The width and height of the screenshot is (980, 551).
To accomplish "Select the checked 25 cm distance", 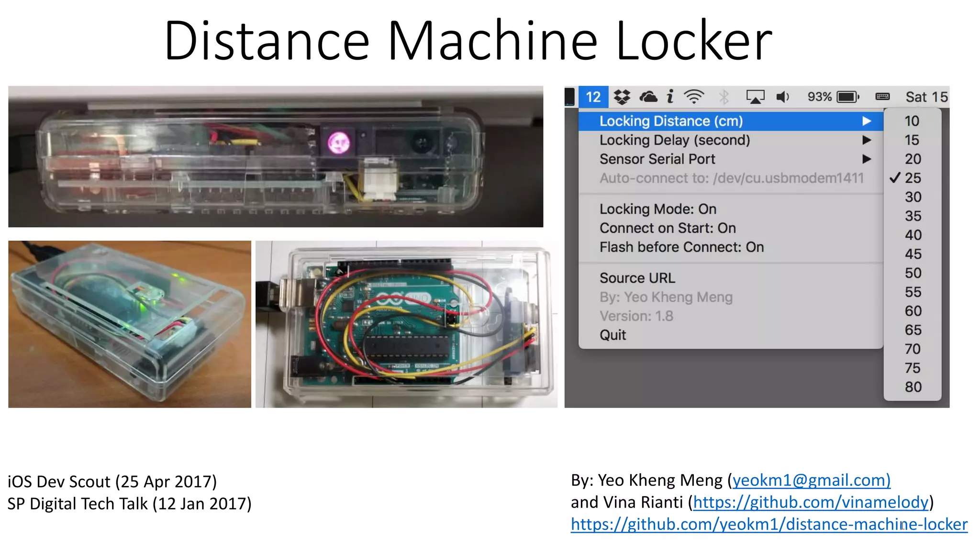I will click(913, 178).
